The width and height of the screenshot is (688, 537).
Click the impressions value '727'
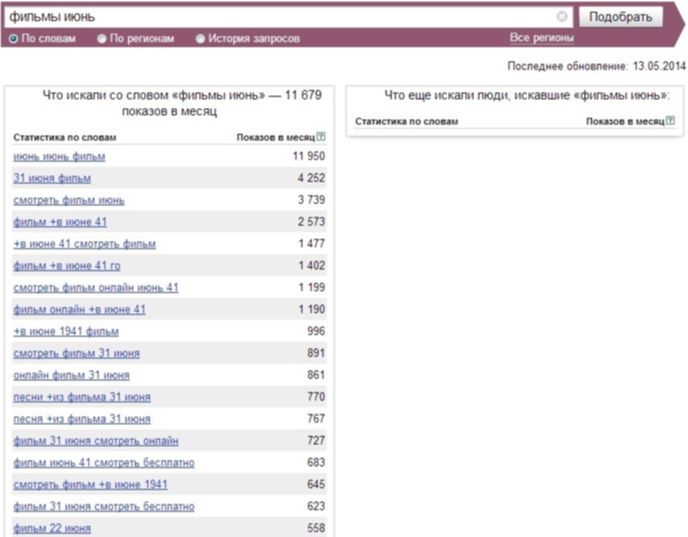316,440
